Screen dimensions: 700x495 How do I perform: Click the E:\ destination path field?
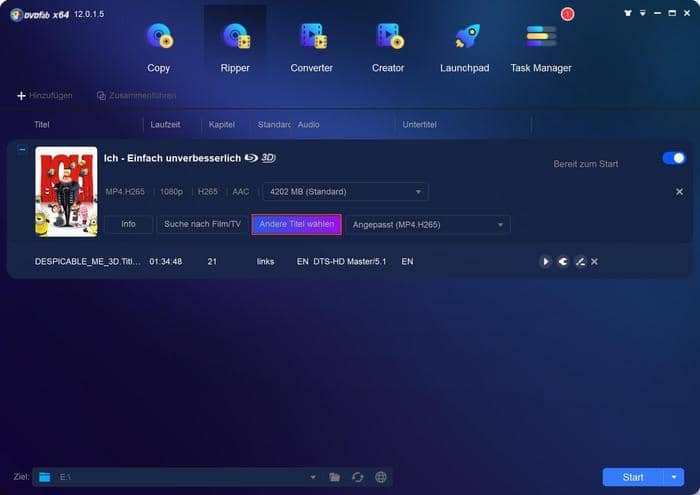point(179,477)
